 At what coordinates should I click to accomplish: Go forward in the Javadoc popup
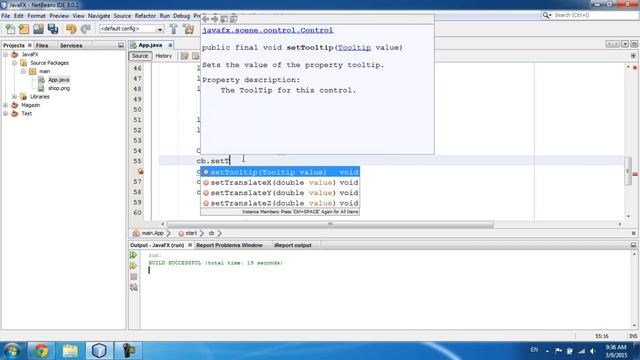click(215, 19)
